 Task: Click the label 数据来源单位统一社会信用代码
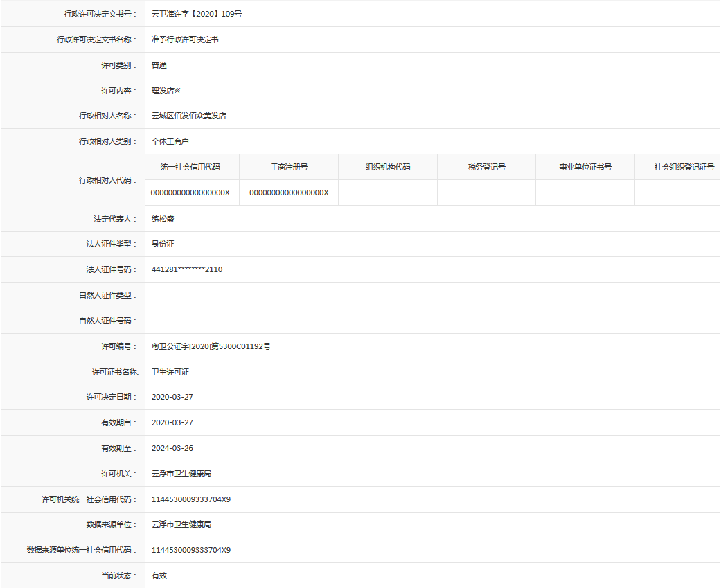point(82,551)
